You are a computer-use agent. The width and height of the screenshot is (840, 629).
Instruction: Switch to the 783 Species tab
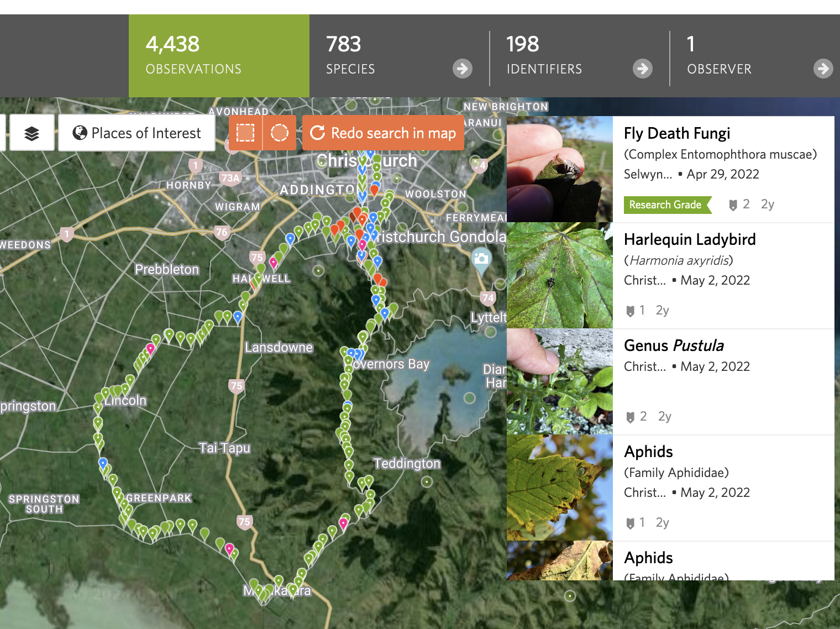tap(399, 56)
